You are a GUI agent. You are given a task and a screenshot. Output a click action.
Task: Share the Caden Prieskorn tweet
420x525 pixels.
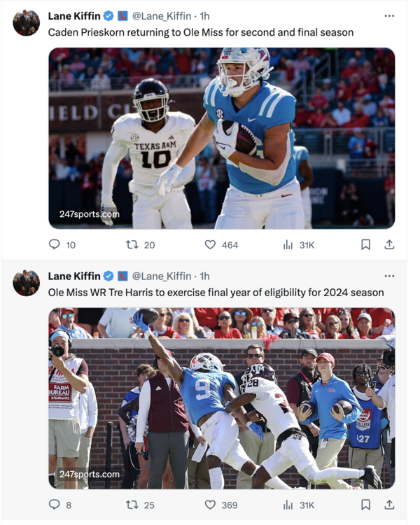[390, 244]
